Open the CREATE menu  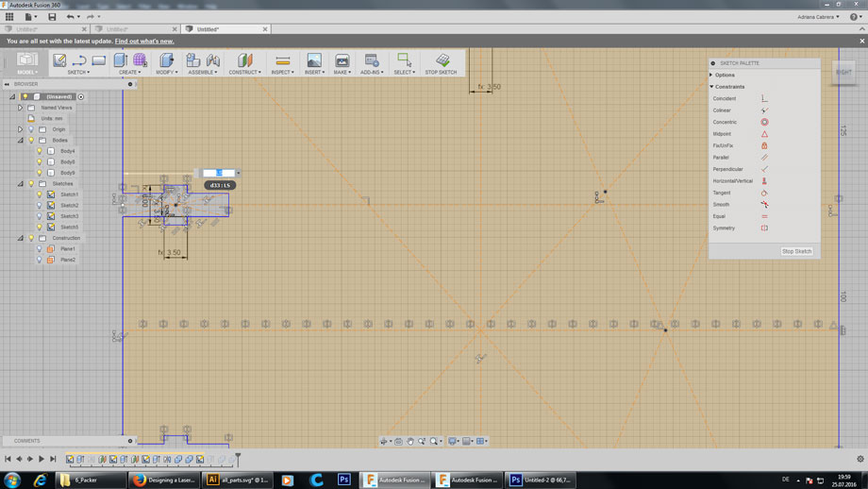tap(129, 72)
